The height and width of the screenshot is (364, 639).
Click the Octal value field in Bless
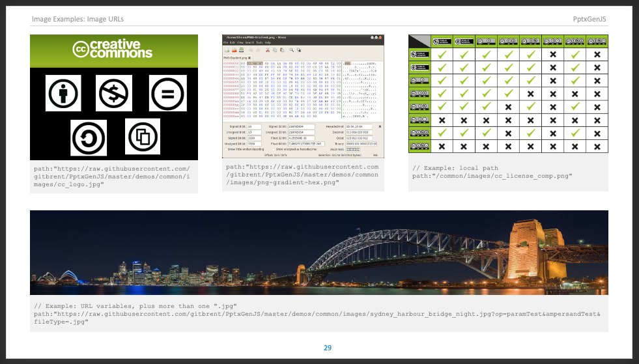(359, 138)
